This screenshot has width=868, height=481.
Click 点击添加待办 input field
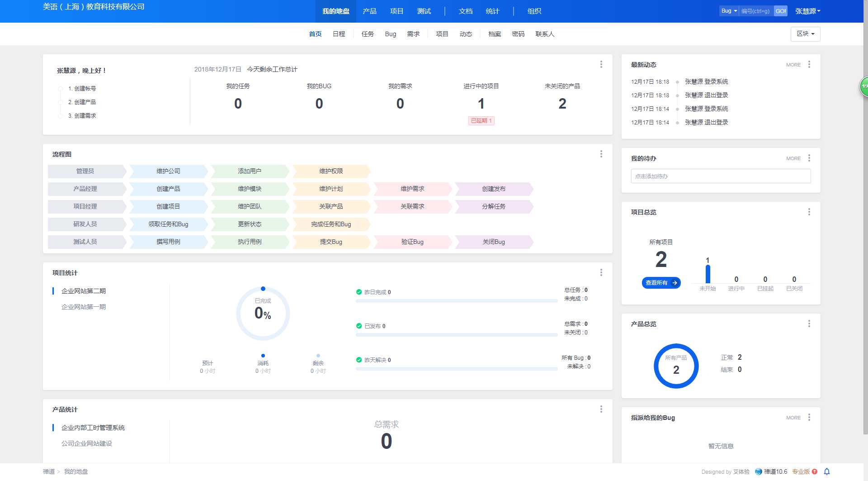point(721,176)
